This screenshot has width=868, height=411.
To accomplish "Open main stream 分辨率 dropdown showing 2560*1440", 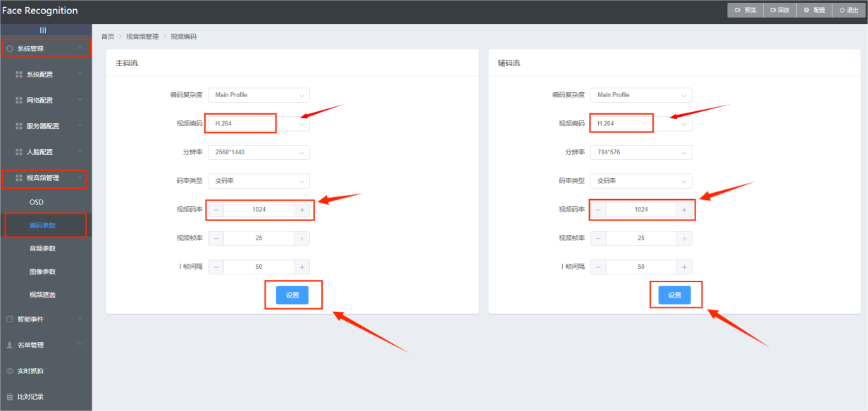I will pyautogui.click(x=259, y=152).
